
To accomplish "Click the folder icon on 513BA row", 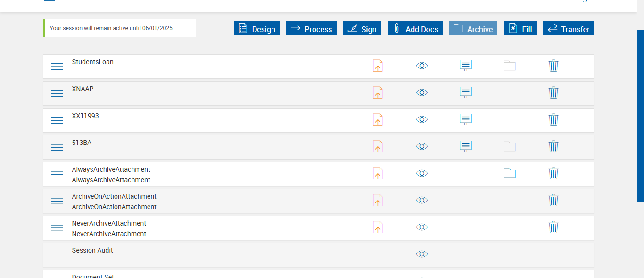I will point(510,146).
